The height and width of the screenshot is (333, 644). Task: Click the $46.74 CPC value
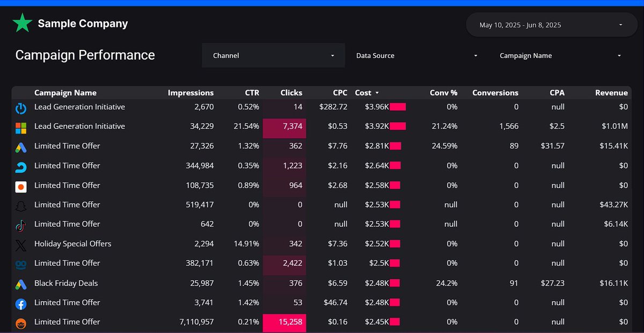[335, 302]
